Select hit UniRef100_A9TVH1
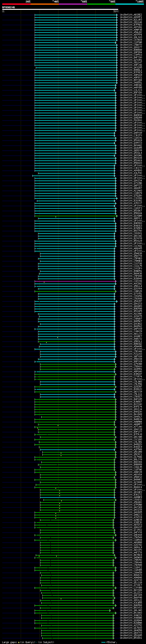 click(131, 27)
